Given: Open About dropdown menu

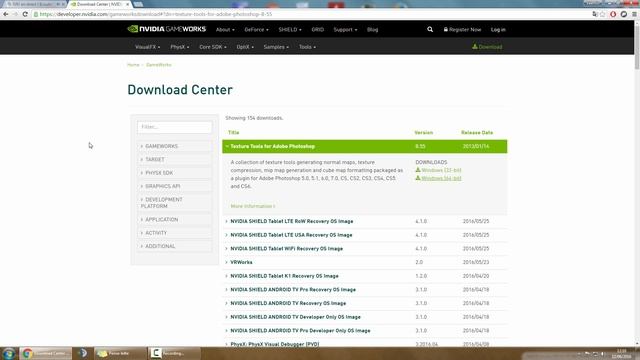Looking at the screenshot, I should tap(225, 30).
